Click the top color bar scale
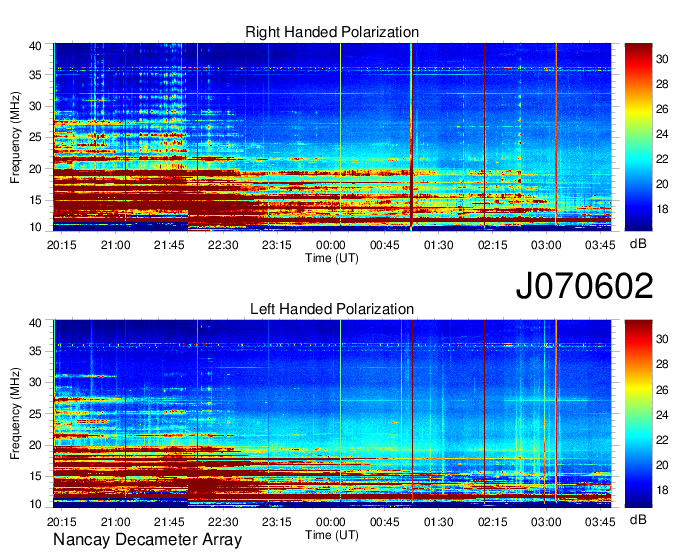The height and width of the screenshot is (552, 680). click(638, 137)
